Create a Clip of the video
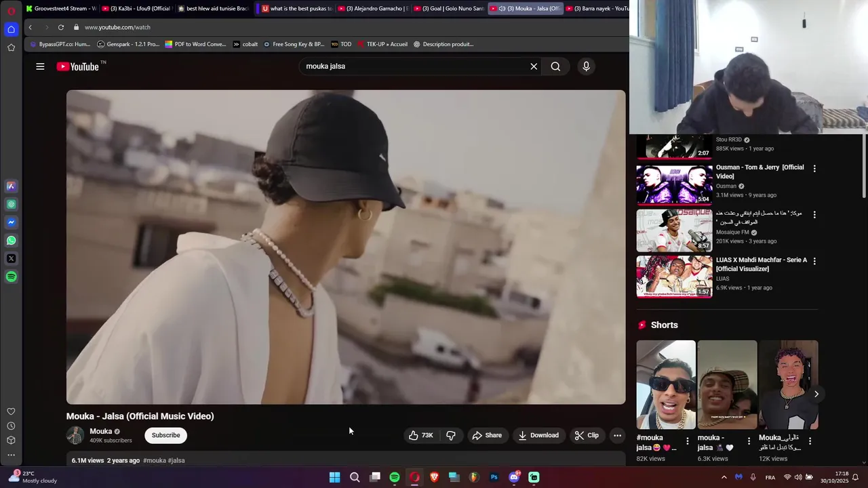This screenshot has height=488, width=868. tap(587, 435)
